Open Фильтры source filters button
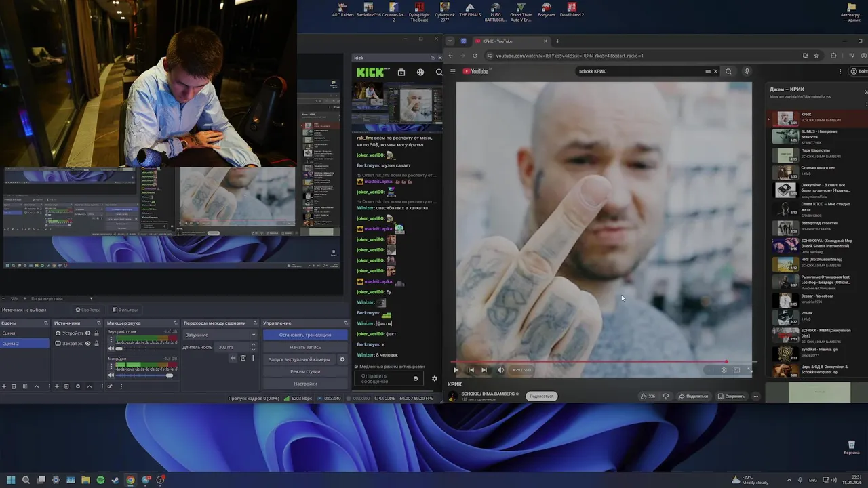Image resolution: width=868 pixels, height=488 pixels. pyautogui.click(x=125, y=310)
